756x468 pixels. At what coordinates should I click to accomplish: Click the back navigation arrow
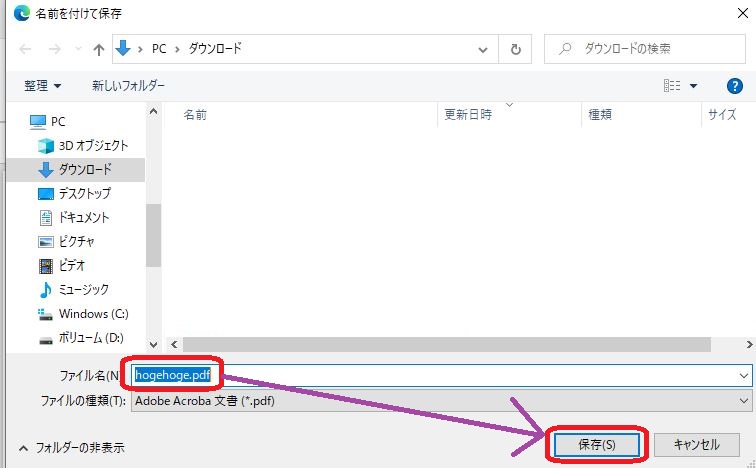(25, 48)
